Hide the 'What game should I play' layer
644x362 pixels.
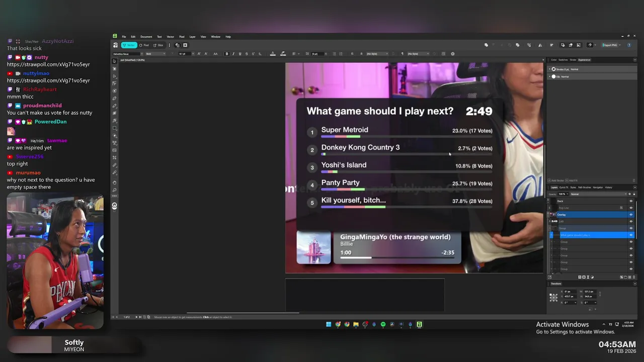pyautogui.click(x=631, y=235)
